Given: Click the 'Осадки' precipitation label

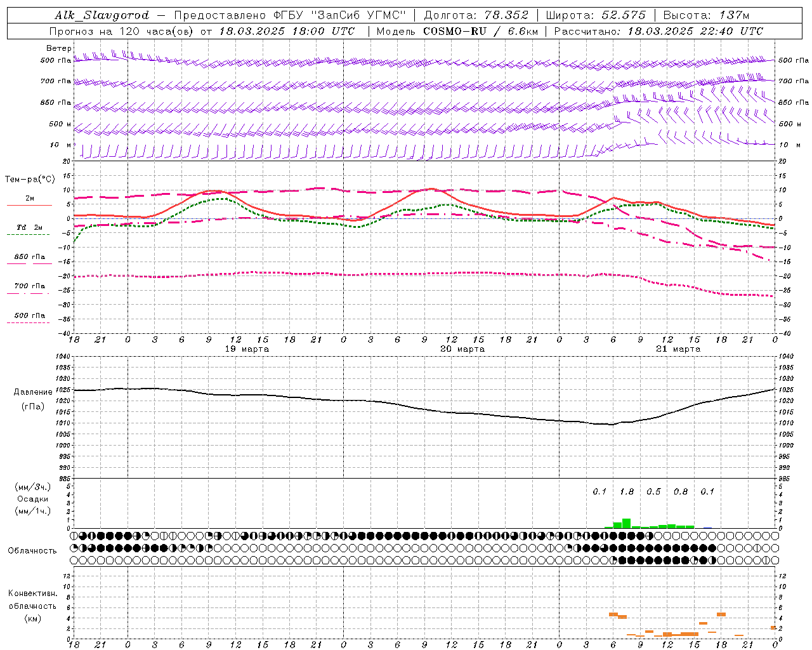Looking at the screenshot, I should [x=32, y=499].
